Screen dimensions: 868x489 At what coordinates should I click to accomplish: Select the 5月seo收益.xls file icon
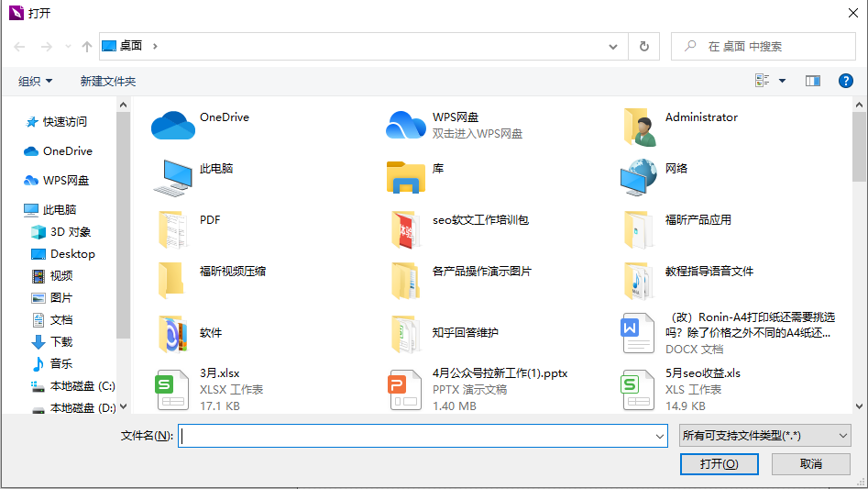tap(638, 390)
